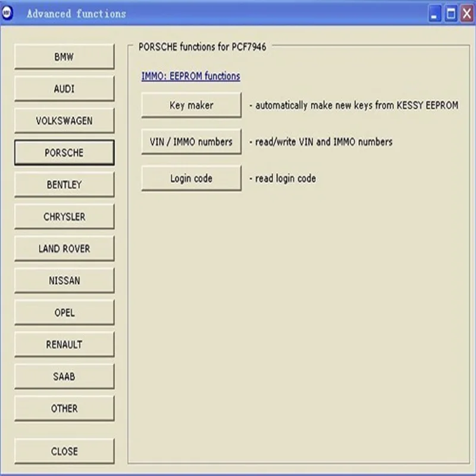
Task: Open NISSAN functions
Action: tap(64, 280)
